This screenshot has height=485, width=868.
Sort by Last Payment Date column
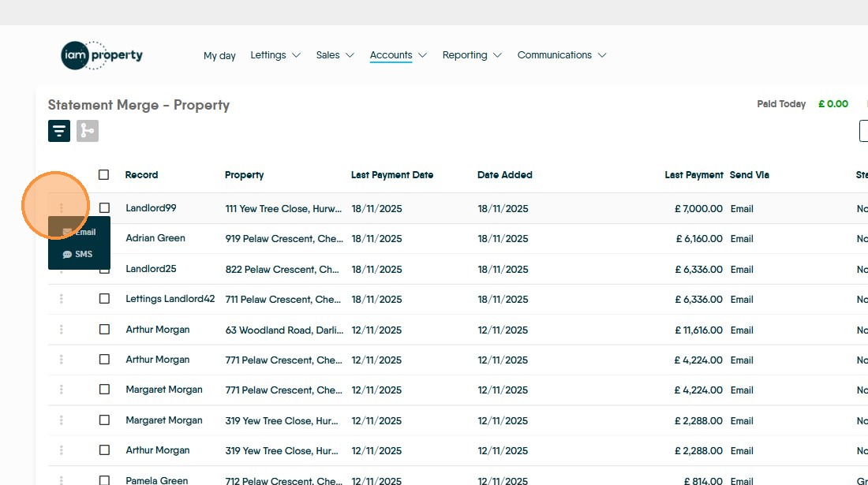[x=392, y=175]
